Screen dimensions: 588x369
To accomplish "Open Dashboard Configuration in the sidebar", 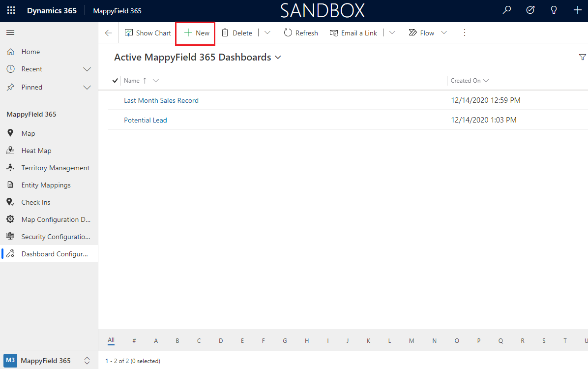I will point(49,254).
